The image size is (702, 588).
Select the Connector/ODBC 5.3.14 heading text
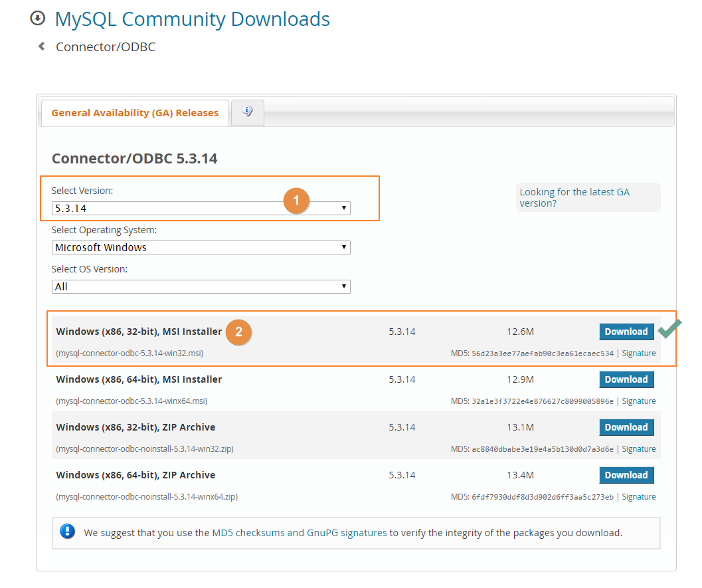coord(134,159)
